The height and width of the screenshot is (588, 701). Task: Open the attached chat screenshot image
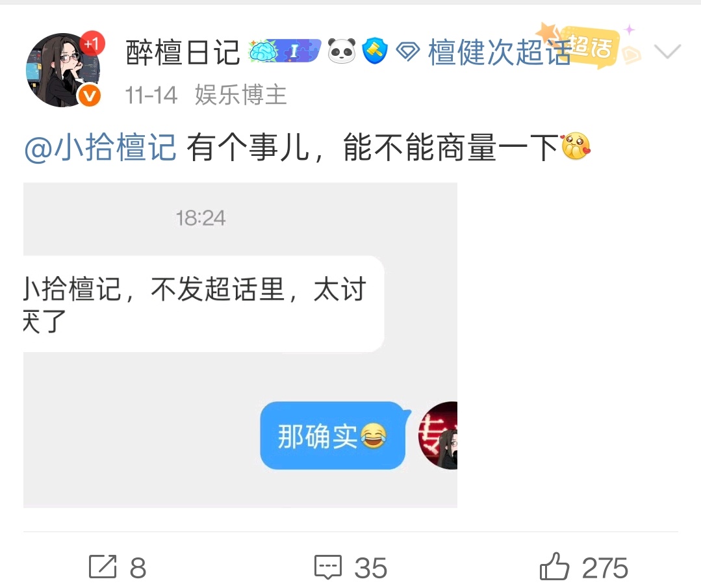coord(240,345)
